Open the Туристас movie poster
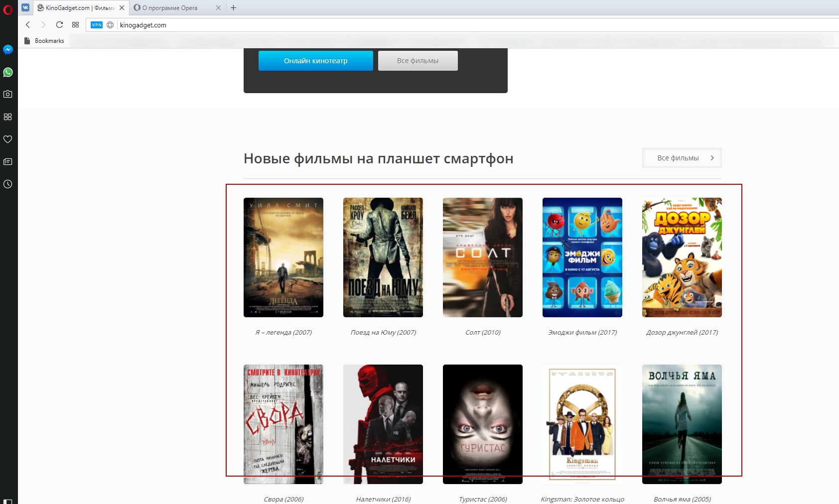Viewport: 839px width, 504px height. (483, 424)
